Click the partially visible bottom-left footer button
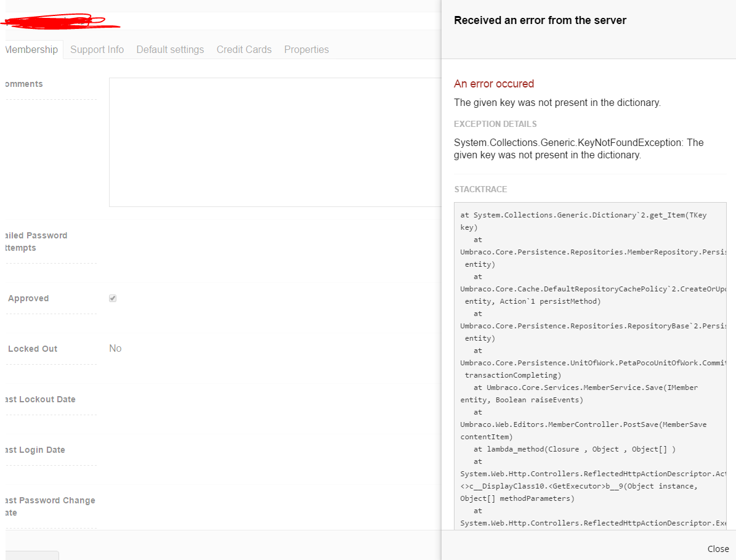 (32, 555)
